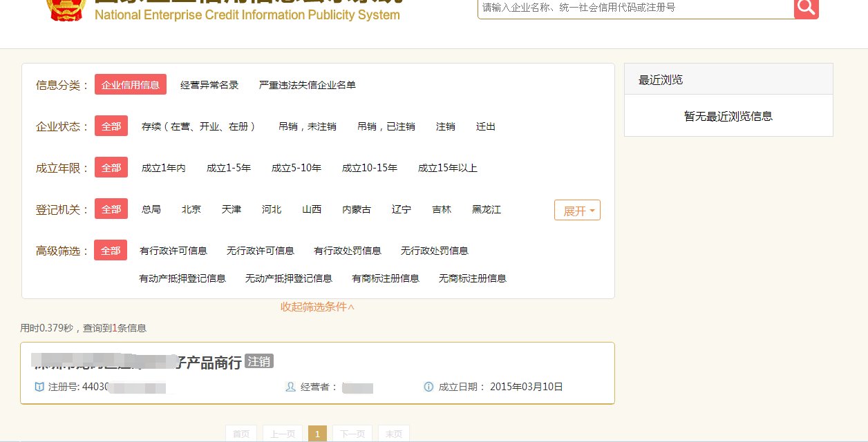Select 成立1-5年 founding year filter
Viewport: 868px width, 442px height.
point(229,168)
